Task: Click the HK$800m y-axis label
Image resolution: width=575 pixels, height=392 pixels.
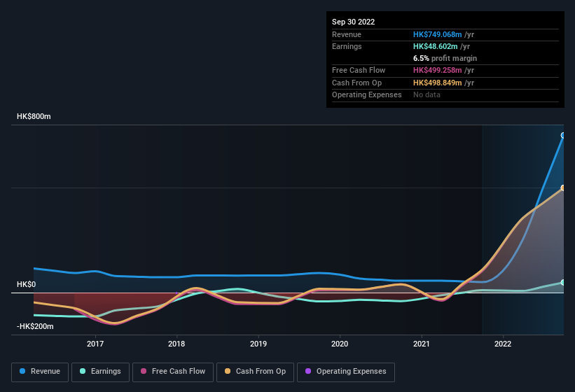Action: click(x=34, y=116)
